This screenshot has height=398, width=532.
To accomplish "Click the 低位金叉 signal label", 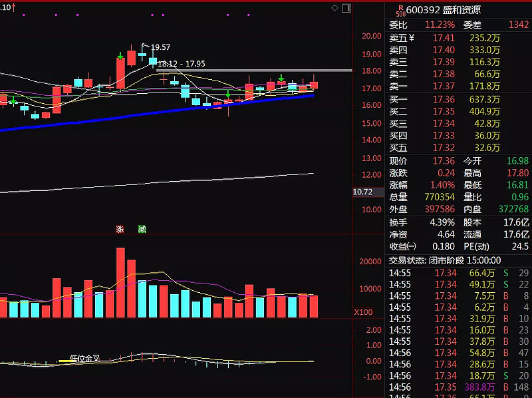I will (84, 358).
